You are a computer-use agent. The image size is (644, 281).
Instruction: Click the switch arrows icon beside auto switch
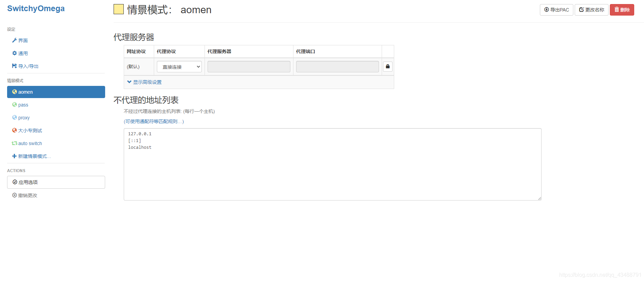coord(15,143)
